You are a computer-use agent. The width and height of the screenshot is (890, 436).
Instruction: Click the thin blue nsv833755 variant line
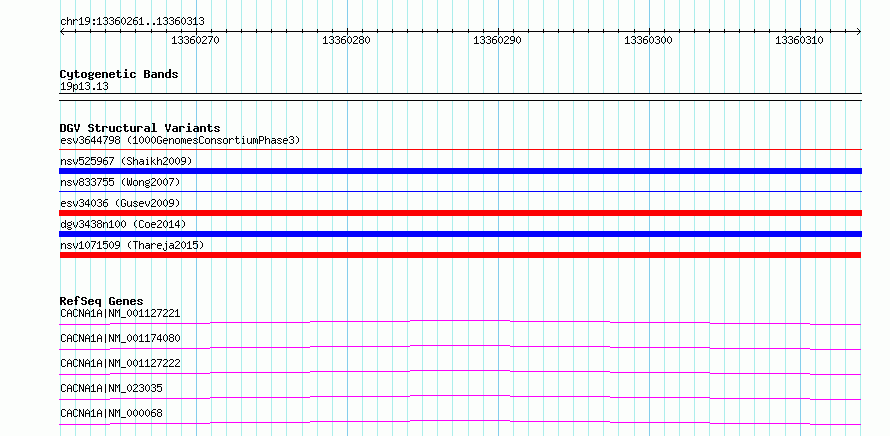coord(460,192)
